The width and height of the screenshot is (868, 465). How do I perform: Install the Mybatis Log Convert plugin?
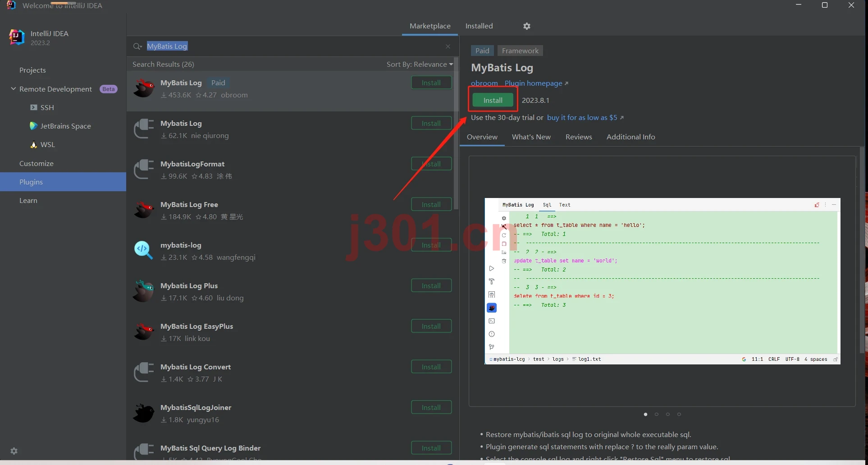tap(431, 367)
